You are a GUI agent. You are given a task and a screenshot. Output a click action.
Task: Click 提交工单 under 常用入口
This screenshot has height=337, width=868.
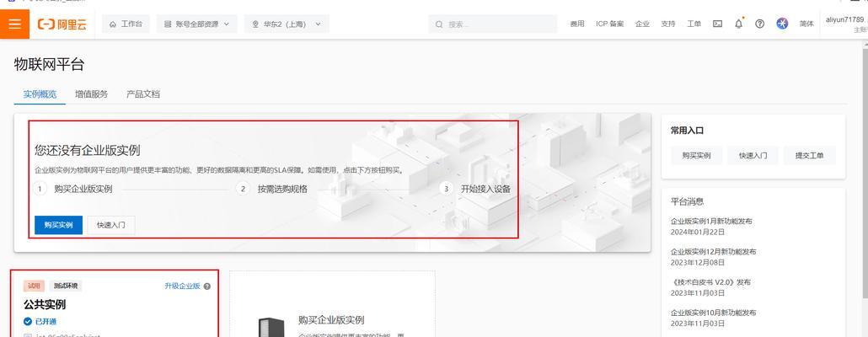pos(809,156)
